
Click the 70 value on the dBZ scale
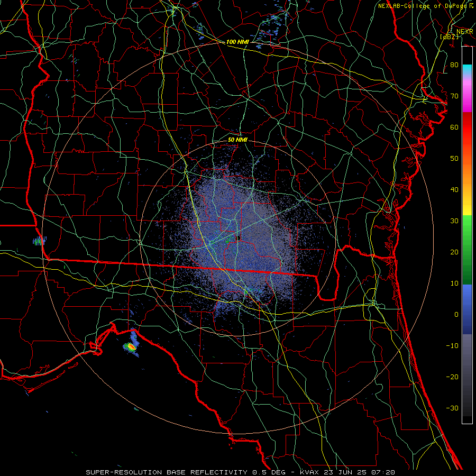coord(454,96)
